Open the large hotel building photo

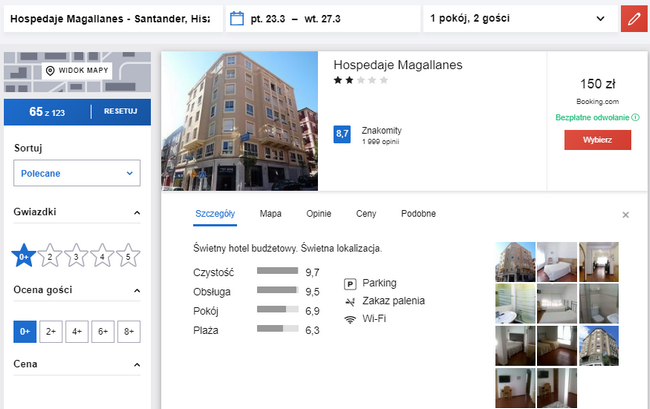(x=240, y=121)
